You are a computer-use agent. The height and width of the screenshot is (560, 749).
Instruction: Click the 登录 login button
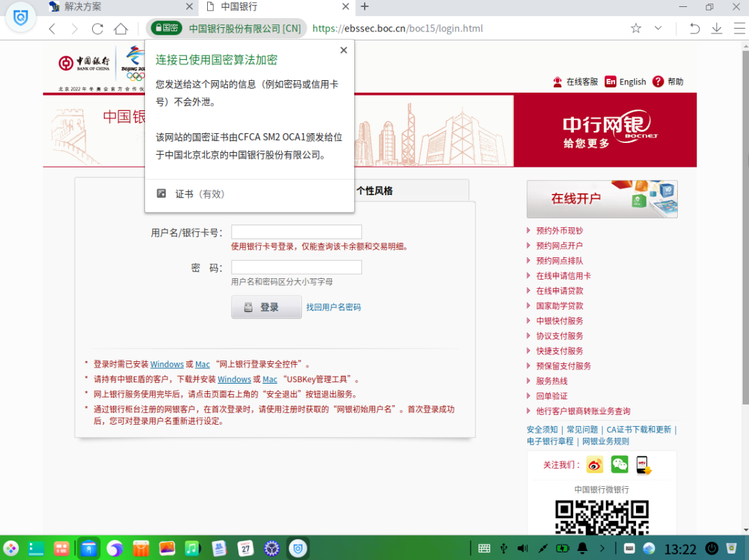(x=266, y=307)
